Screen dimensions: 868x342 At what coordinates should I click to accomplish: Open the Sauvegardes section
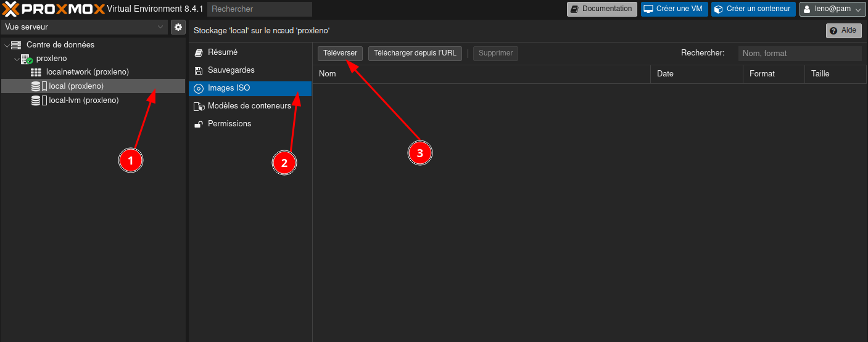(x=231, y=70)
